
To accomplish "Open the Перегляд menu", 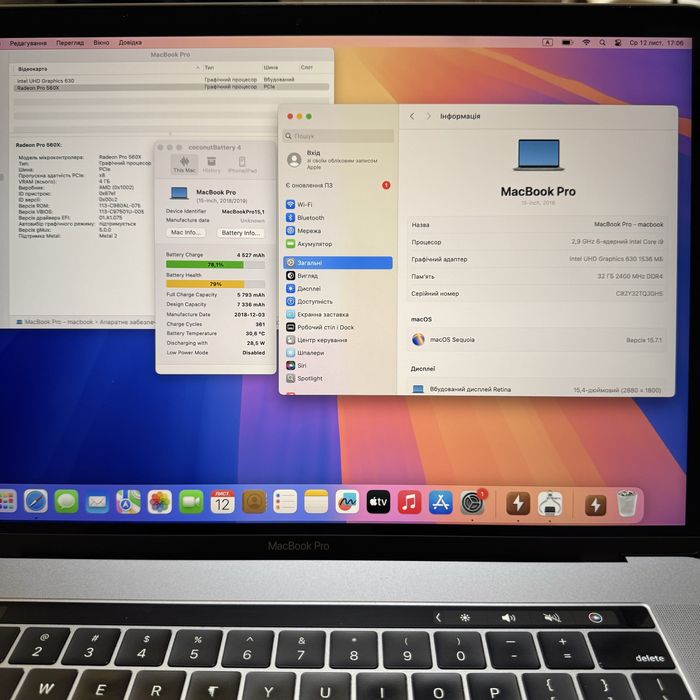I will point(70,43).
